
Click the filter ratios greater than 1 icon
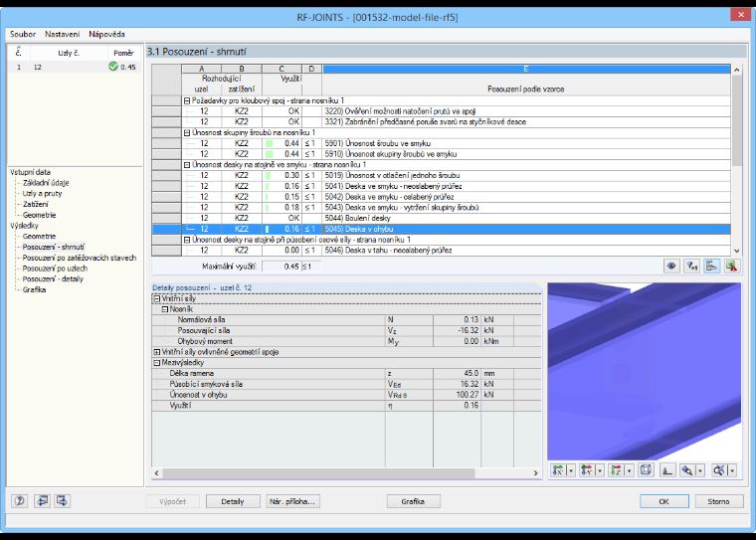(691, 267)
